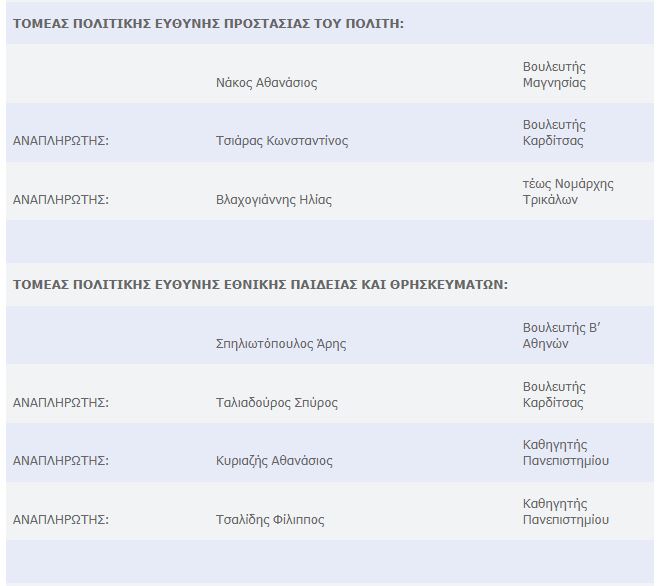The width and height of the screenshot is (660, 586).
Task: Select Καθηγητής Πανεπιστημίου in the Κυριαζής row
Action: tap(565, 453)
